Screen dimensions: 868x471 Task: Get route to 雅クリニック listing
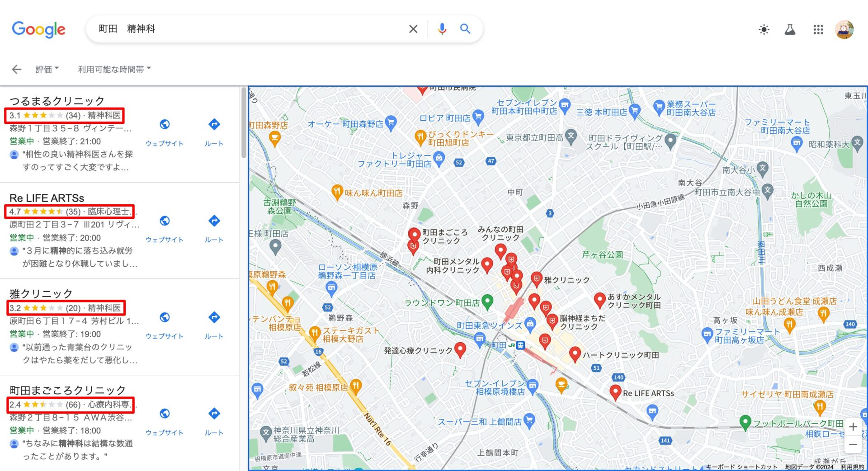point(214,325)
